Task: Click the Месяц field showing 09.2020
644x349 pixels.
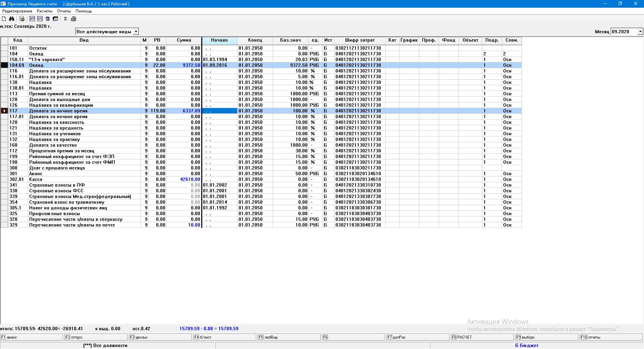Action: (624, 32)
